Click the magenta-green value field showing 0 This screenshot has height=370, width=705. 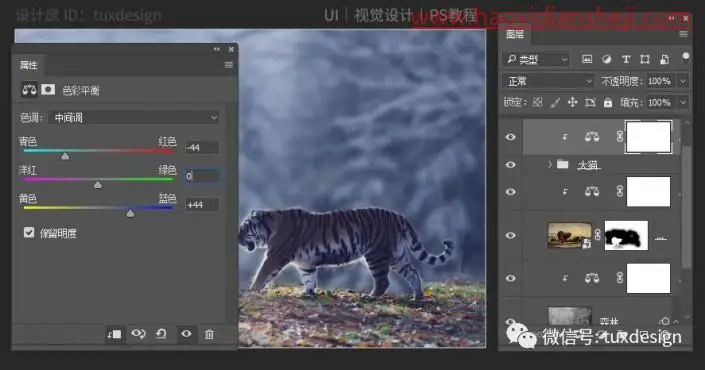point(202,176)
